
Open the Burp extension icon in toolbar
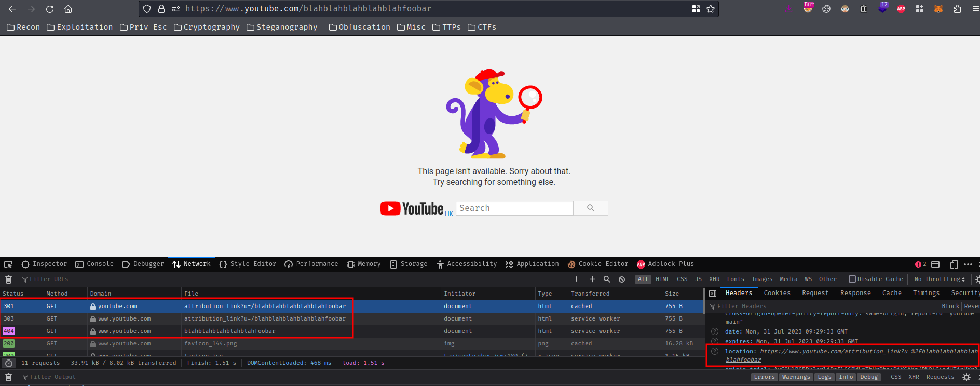(x=808, y=8)
